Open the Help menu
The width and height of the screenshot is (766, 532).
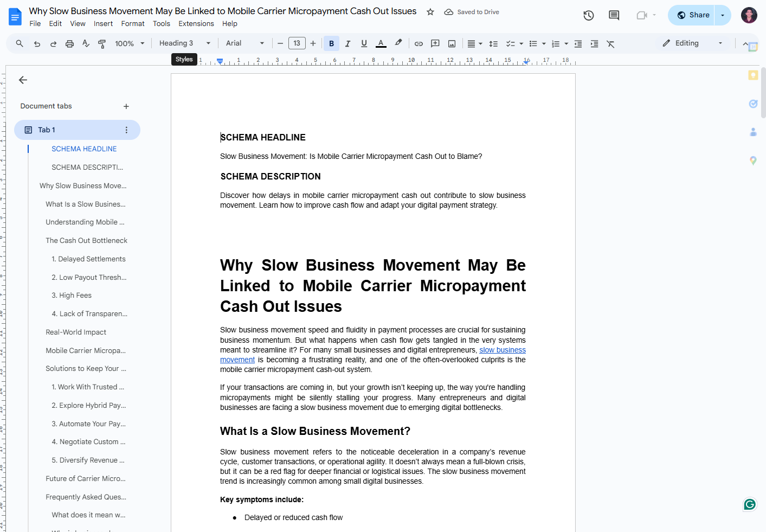(230, 24)
